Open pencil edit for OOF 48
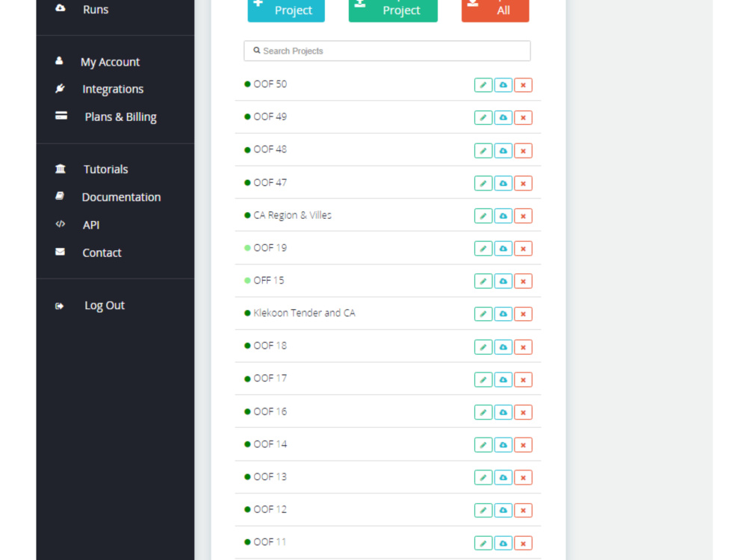This screenshot has width=747, height=560. [483, 151]
